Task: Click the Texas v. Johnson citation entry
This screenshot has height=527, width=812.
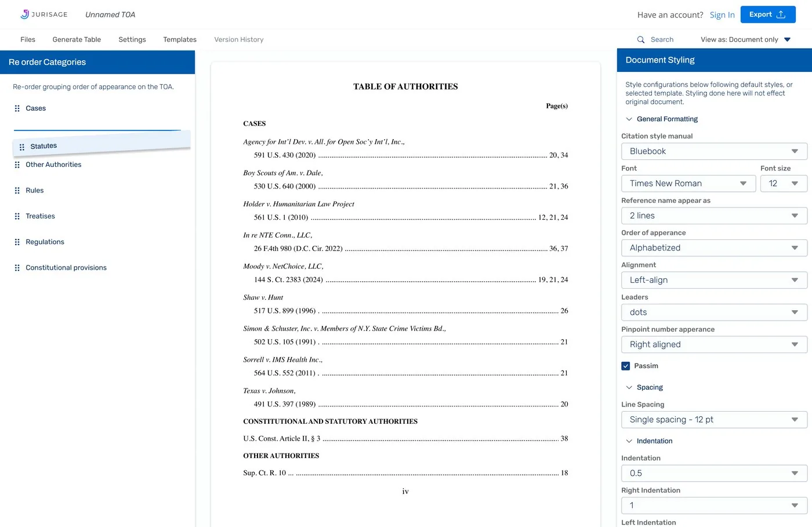Action: (405, 398)
